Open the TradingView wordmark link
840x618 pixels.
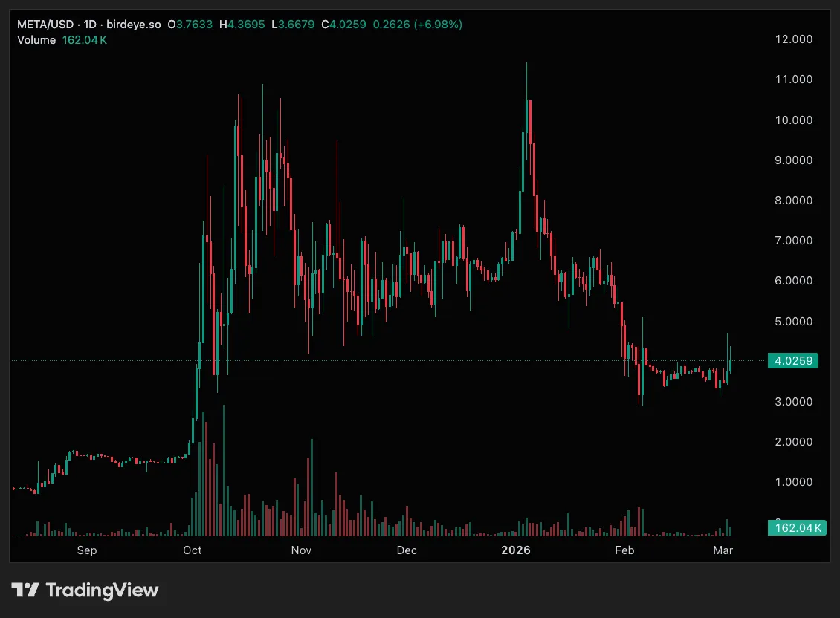(x=102, y=591)
